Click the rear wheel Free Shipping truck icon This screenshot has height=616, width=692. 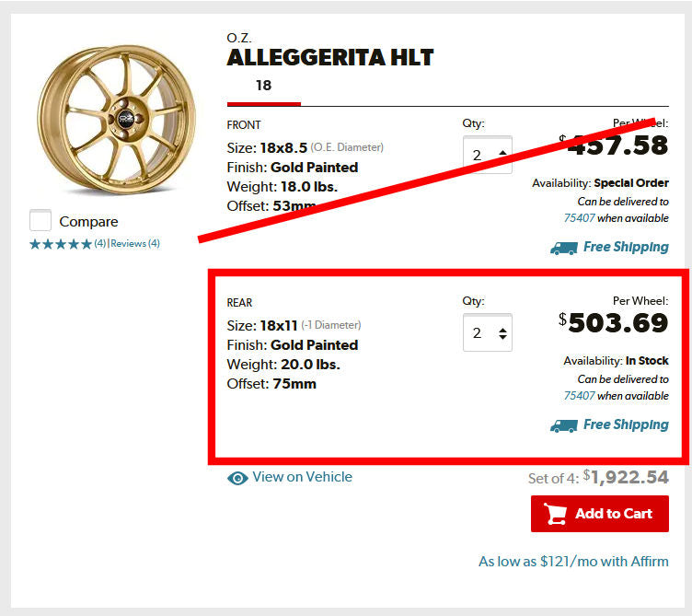pyautogui.click(x=564, y=425)
